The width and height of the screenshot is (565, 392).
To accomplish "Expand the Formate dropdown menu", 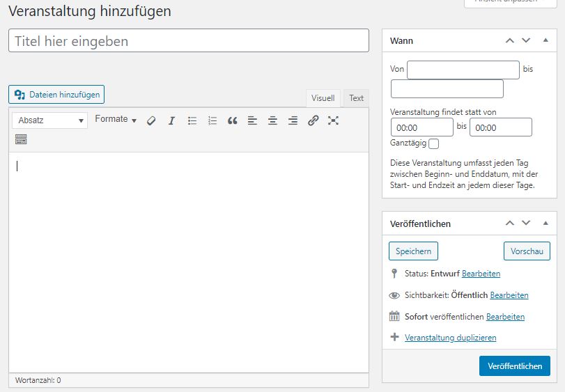I will [x=116, y=120].
